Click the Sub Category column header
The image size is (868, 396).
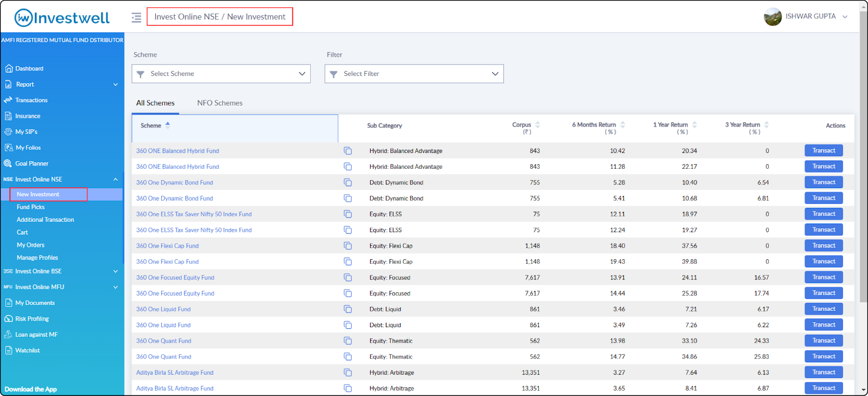[384, 126]
